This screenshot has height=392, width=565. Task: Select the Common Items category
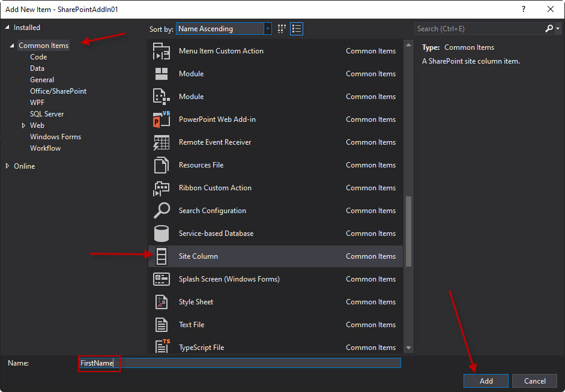pyautogui.click(x=44, y=46)
